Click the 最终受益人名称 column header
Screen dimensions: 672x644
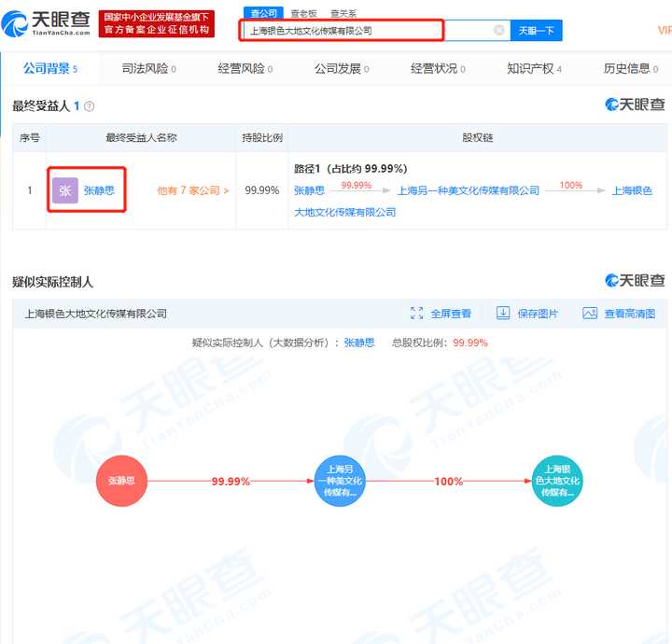141,137
